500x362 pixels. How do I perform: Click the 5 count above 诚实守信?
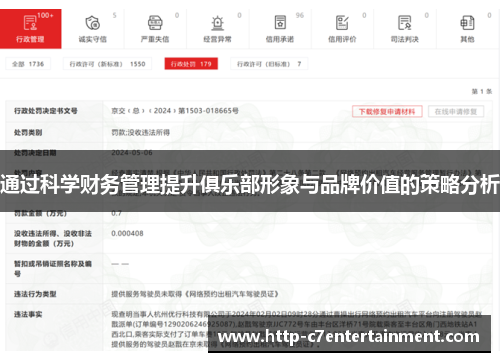click(x=115, y=15)
